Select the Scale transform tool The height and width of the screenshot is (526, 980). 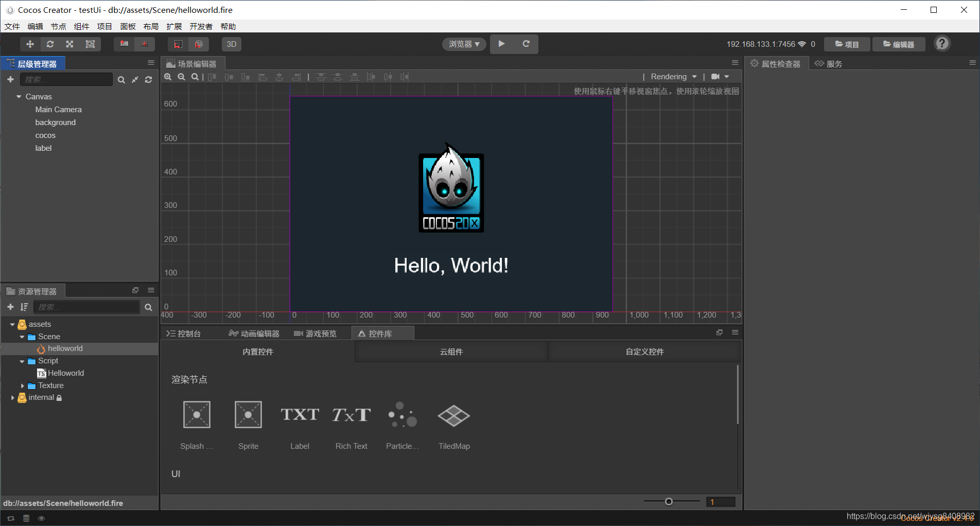click(x=69, y=44)
